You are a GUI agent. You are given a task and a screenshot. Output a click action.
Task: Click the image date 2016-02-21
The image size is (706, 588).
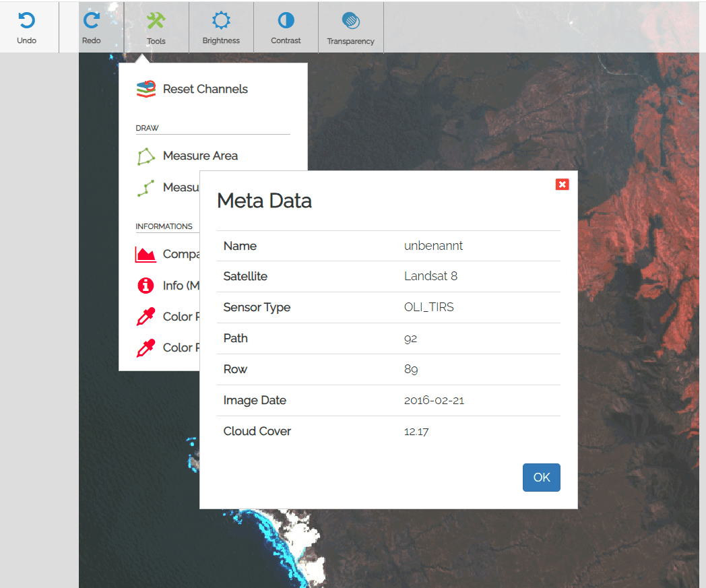[x=434, y=400]
